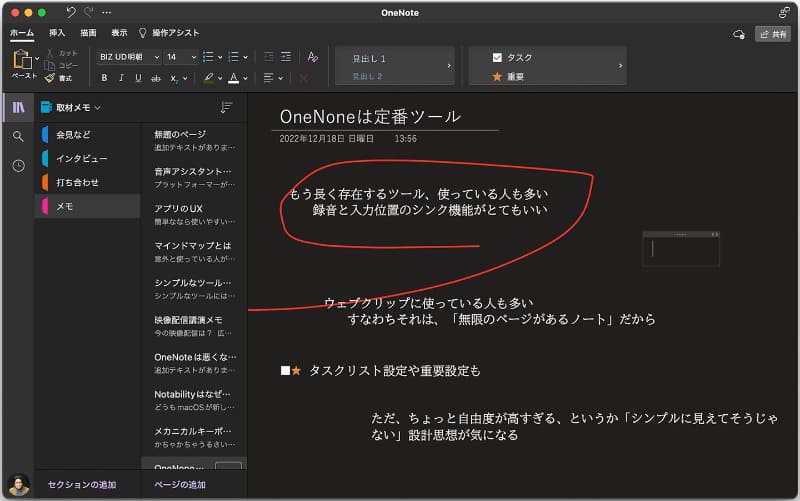Apply the 見出し 2 style
The width and height of the screenshot is (800, 501).
[x=367, y=77]
